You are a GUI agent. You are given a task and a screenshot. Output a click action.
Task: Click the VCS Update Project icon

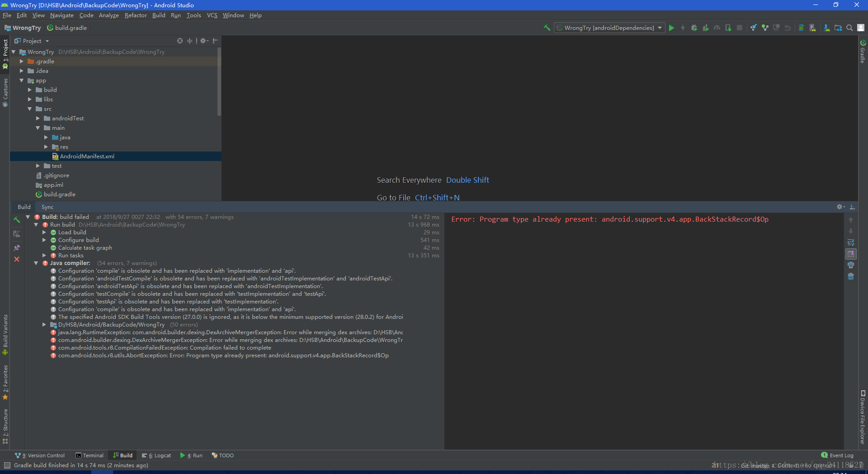click(x=753, y=28)
